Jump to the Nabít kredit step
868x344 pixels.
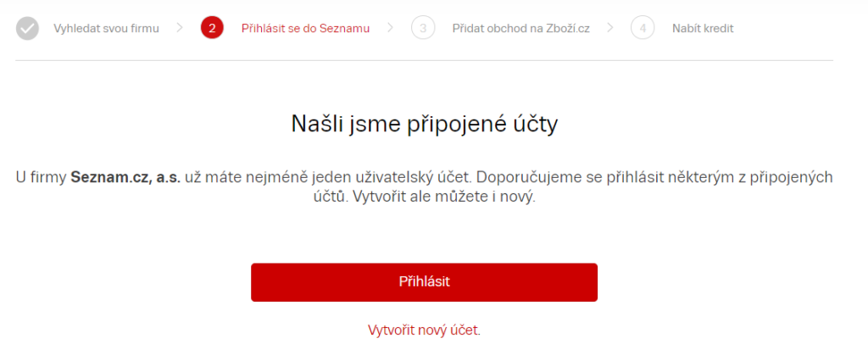tap(703, 28)
